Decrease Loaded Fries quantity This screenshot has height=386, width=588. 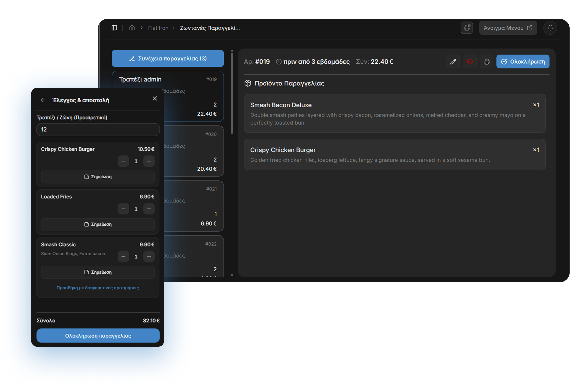pos(123,209)
